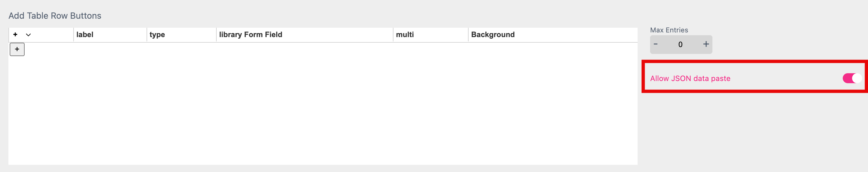Screen dimensions: 868x172
Task: Click the divider between library Form Field and multi
Action: [x=393, y=35]
